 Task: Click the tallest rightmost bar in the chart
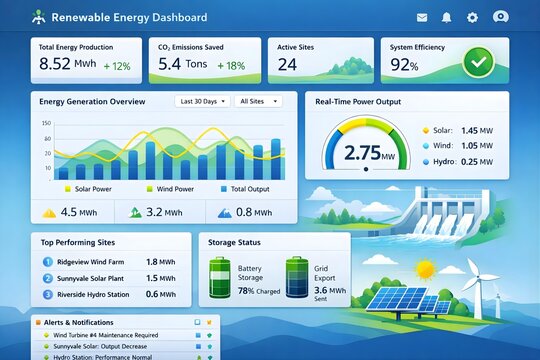click(276, 159)
